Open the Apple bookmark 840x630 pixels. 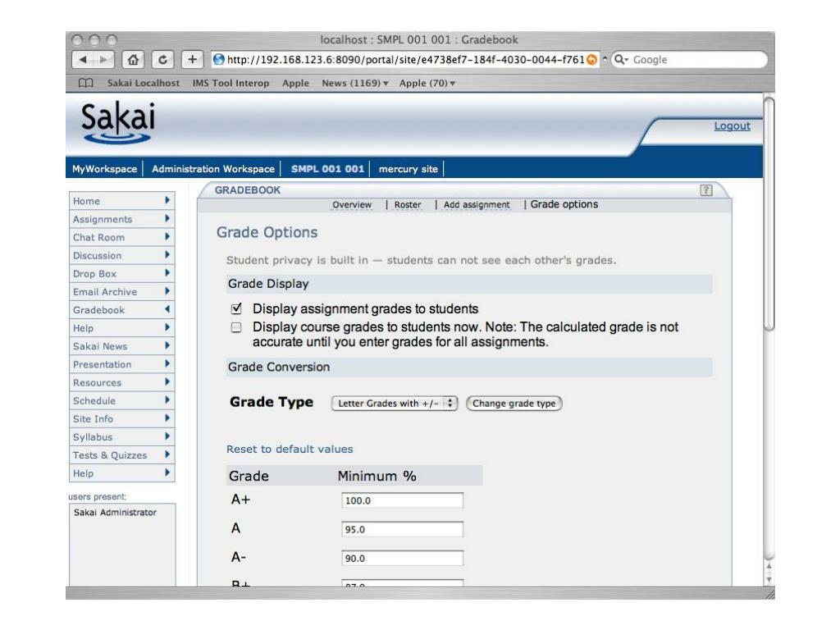click(295, 83)
